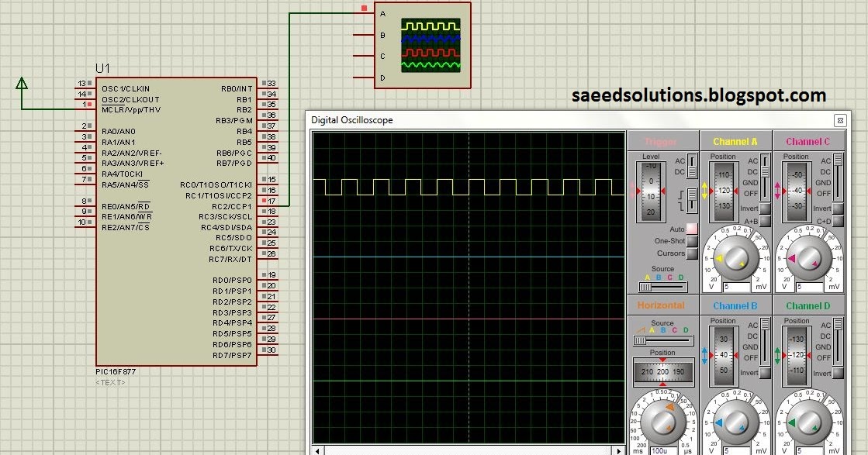Click Channel C Position thumbwheel
This screenshot has width=868, height=455.
(797, 191)
